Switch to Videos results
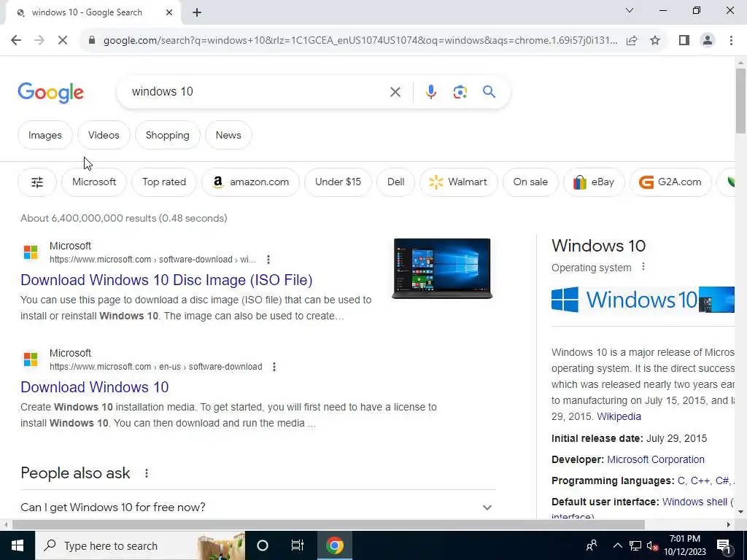Viewport: 747px width, 560px height. click(104, 135)
